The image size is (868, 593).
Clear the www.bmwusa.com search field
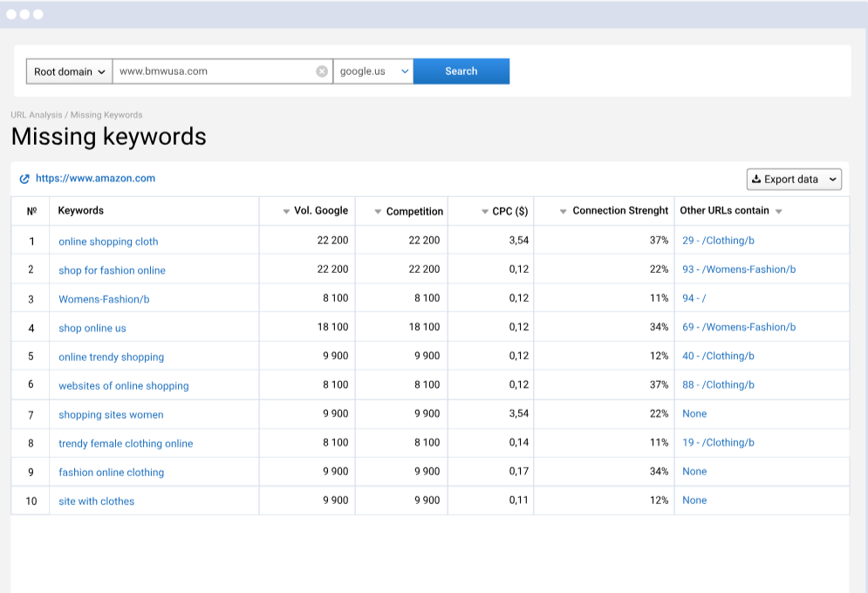(x=322, y=71)
